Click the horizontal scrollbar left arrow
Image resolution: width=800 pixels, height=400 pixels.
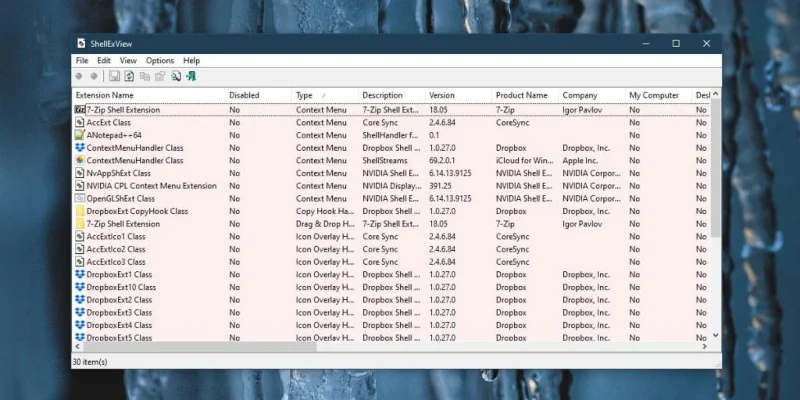pyautogui.click(x=77, y=346)
